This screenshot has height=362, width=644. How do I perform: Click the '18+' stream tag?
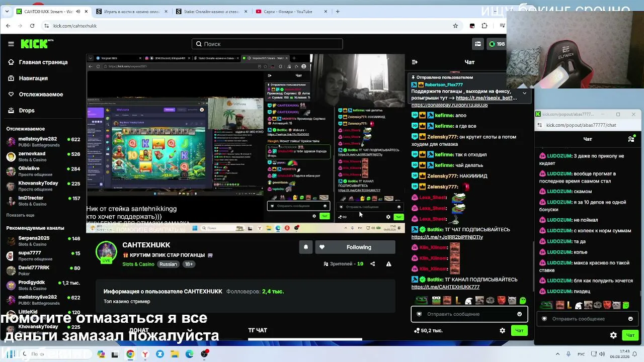pos(188,264)
